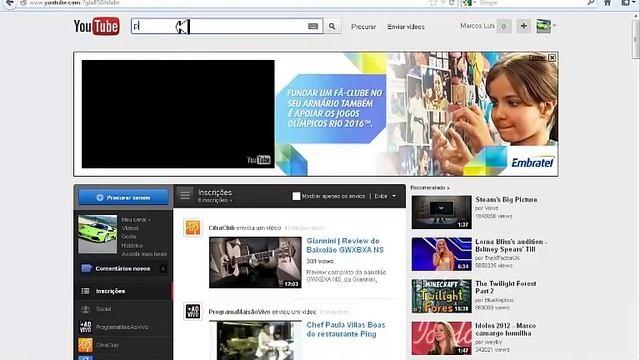Select Comentários novos in sidebar
640x360 pixels.
click(123, 269)
